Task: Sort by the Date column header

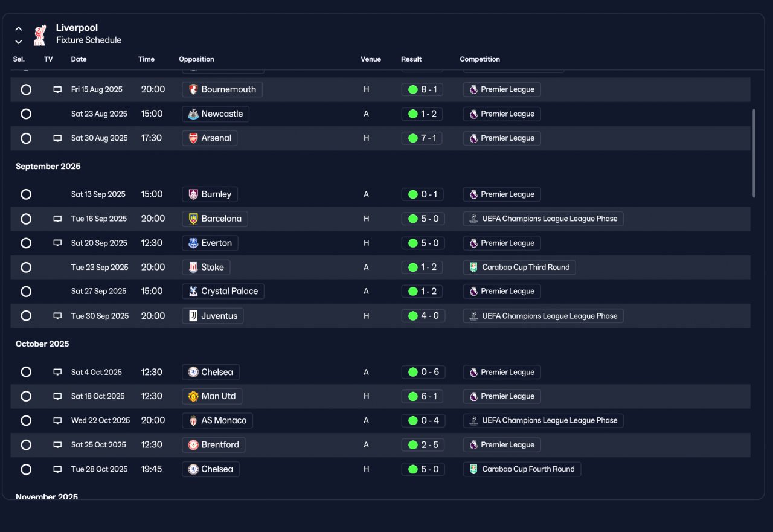Action: point(79,59)
